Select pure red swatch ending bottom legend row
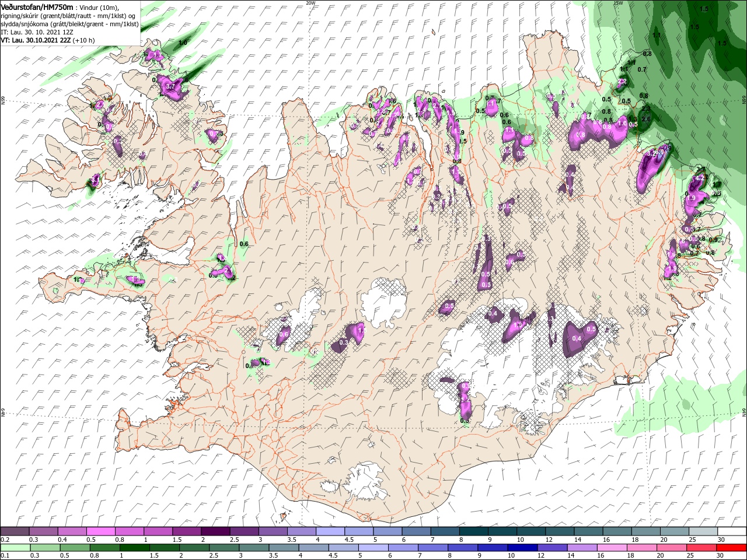Image resolution: width=747 pixels, height=560 pixels. 732,548
